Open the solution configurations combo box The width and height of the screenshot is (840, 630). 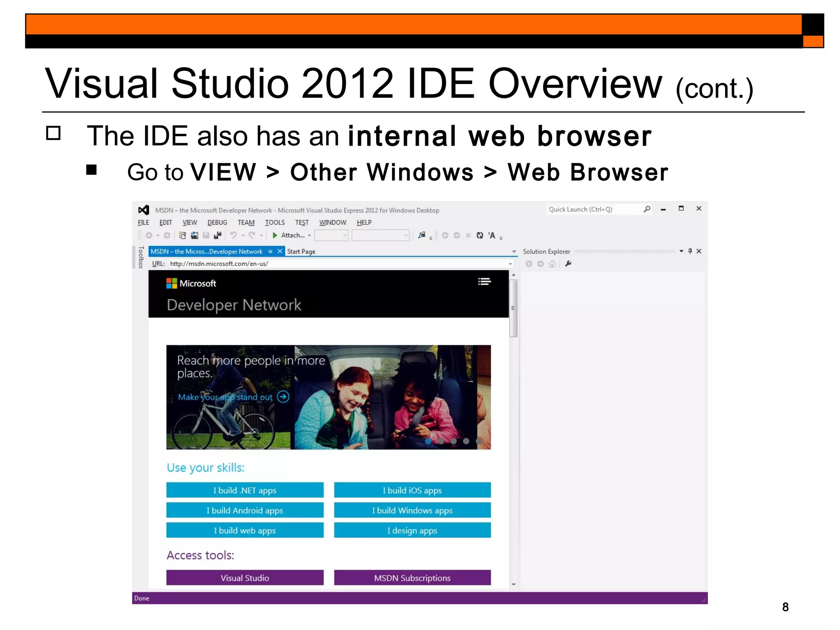[x=331, y=235]
